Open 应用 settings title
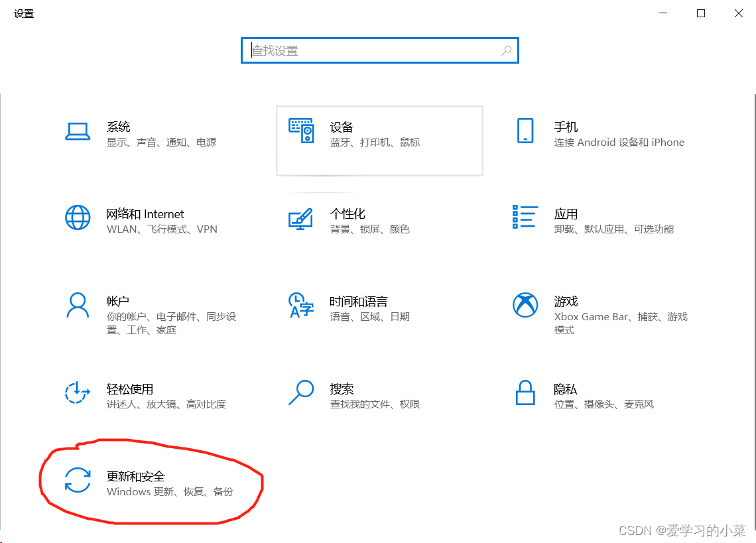 coord(566,213)
